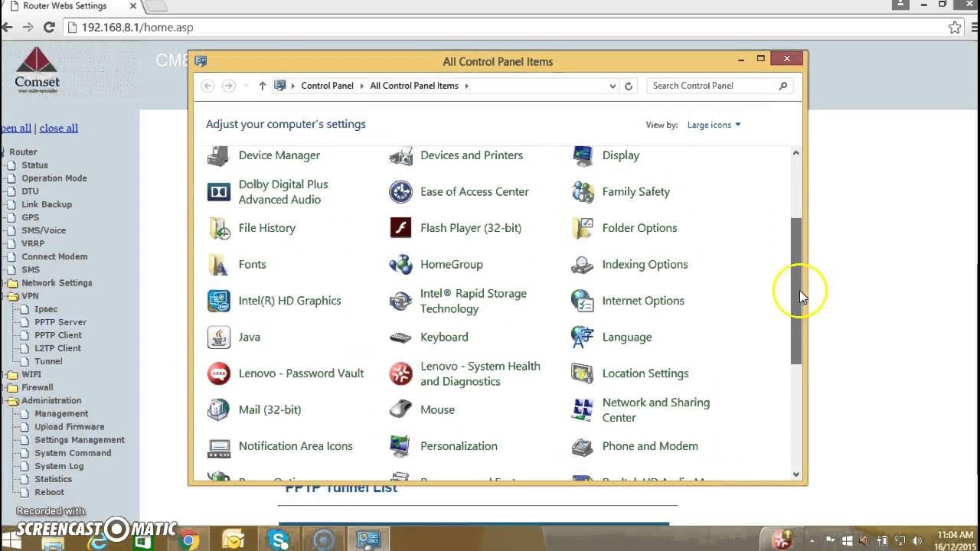The image size is (980, 551).
Task: Click the Search Control Panel field
Action: coord(720,86)
